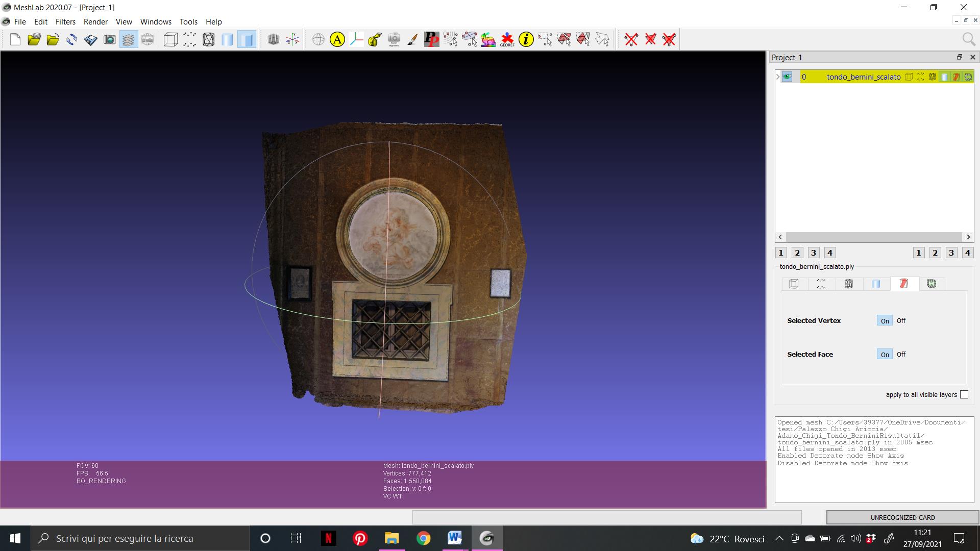Open the Tools menu
980x551 pixels.
[x=188, y=21]
